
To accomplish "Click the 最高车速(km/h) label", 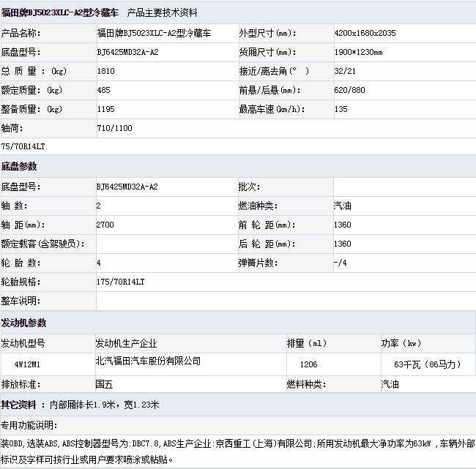I will 272,109.
